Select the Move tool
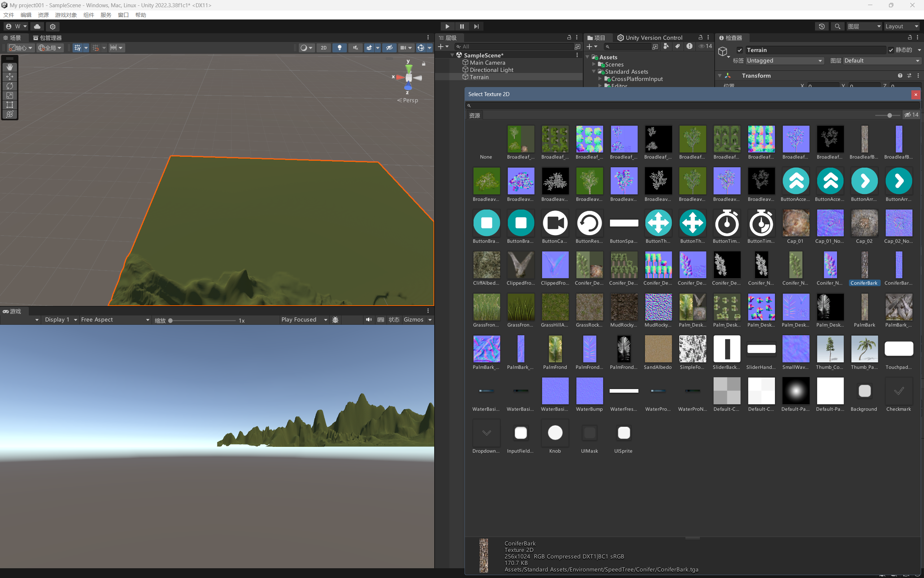Viewport: 924px width, 578px height. (x=9, y=77)
